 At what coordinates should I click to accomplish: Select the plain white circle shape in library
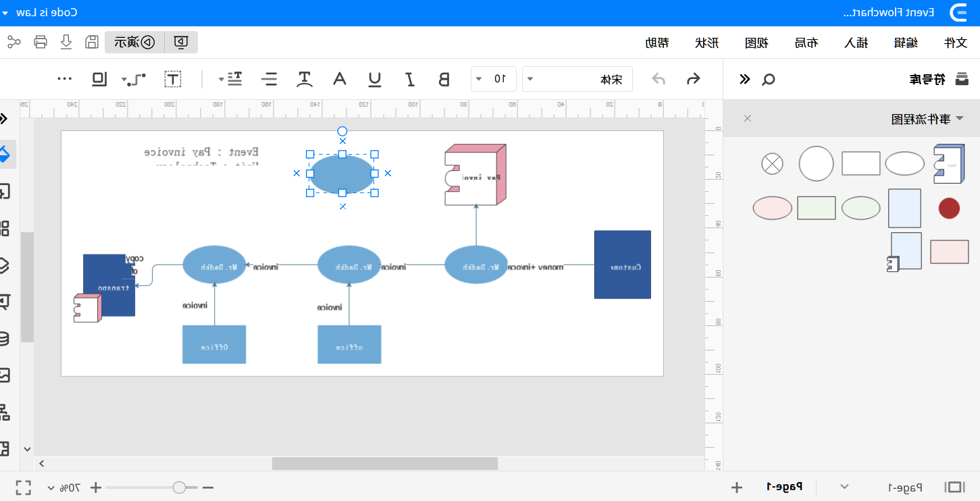[816, 163]
